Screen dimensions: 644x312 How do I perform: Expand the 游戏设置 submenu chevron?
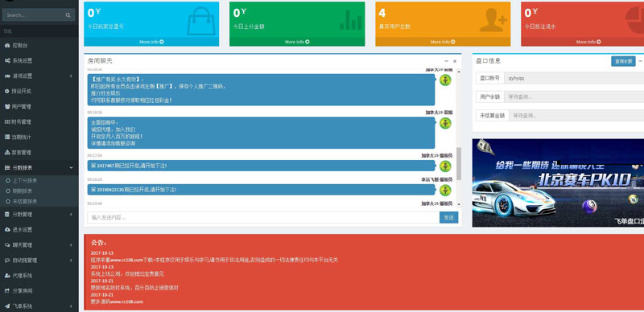pyautogui.click(x=71, y=76)
